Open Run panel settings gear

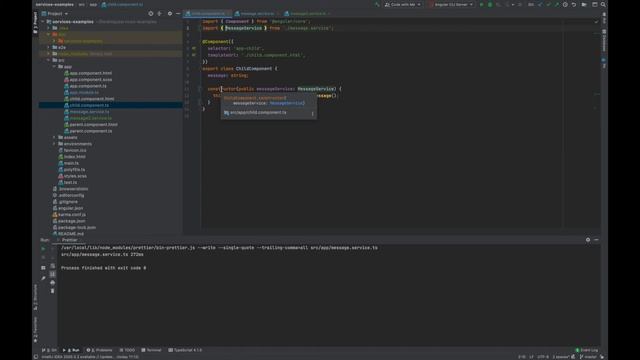click(588, 240)
